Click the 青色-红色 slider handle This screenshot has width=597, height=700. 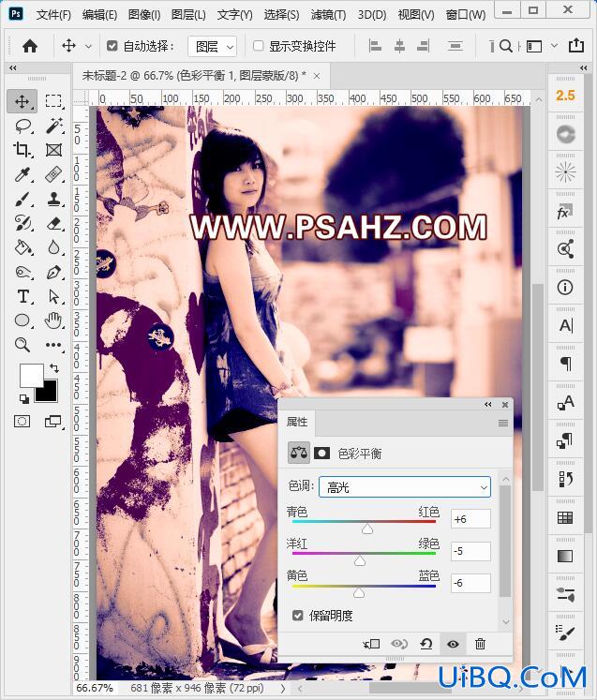[x=367, y=529]
